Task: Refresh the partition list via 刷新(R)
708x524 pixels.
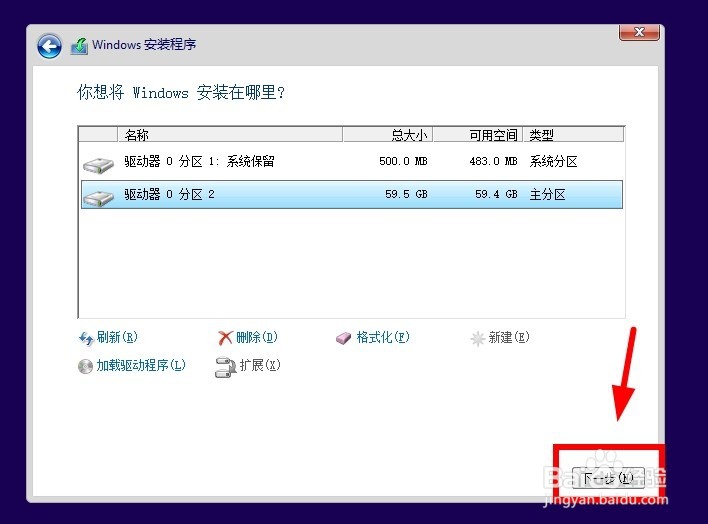Action: (117, 337)
